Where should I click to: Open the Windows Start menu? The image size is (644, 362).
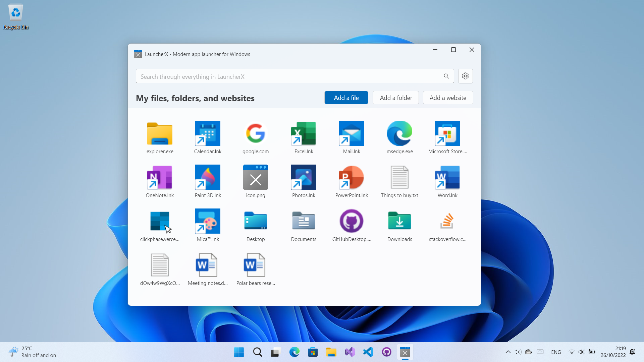tap(239, 352)
